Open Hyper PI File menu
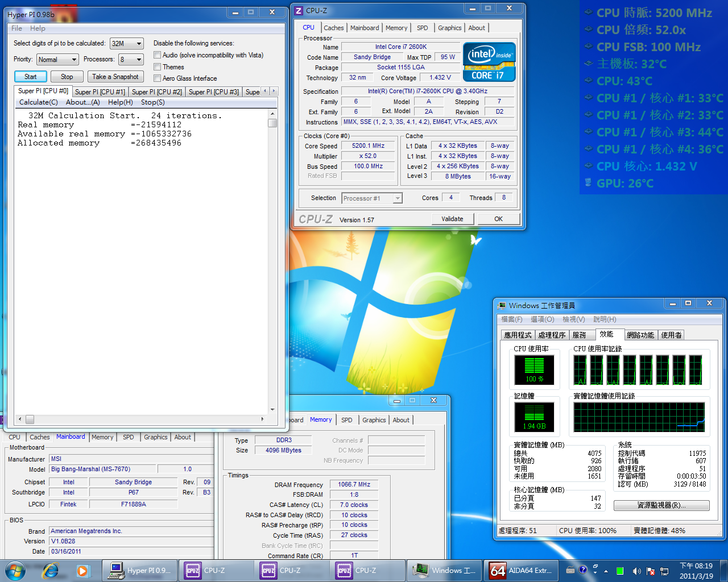Viewport: 728px width, 582px height. click(x=17, y=28)
